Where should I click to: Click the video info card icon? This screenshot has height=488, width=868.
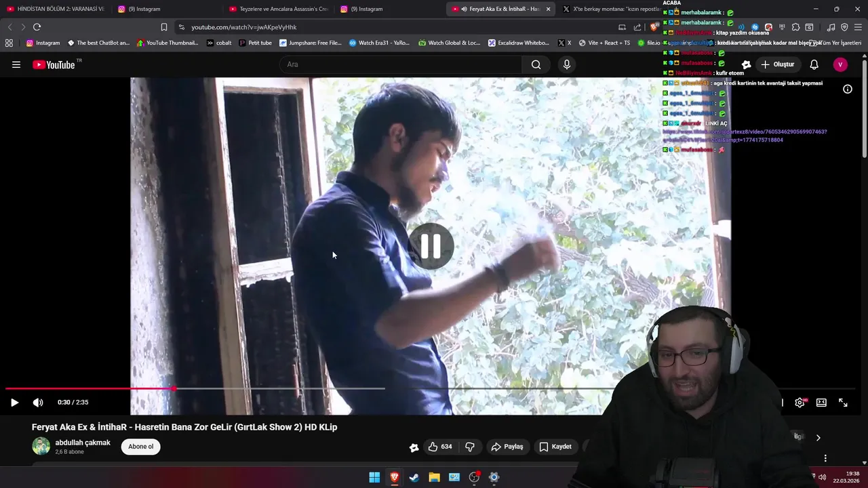coord(848,89)
